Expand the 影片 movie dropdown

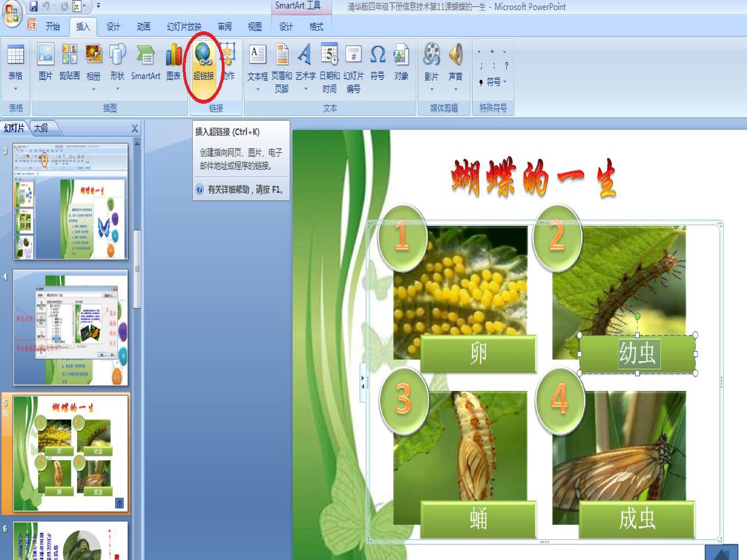pos(432,89)
